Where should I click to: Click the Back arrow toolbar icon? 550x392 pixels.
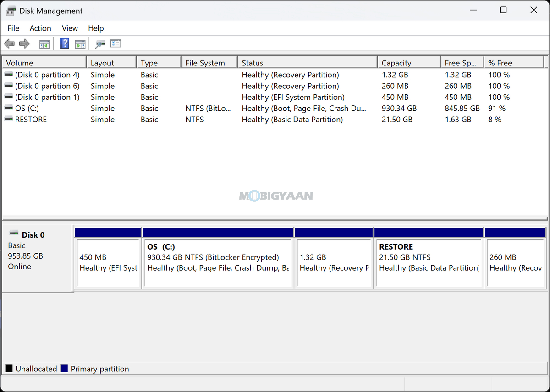[x=9, y=44]
